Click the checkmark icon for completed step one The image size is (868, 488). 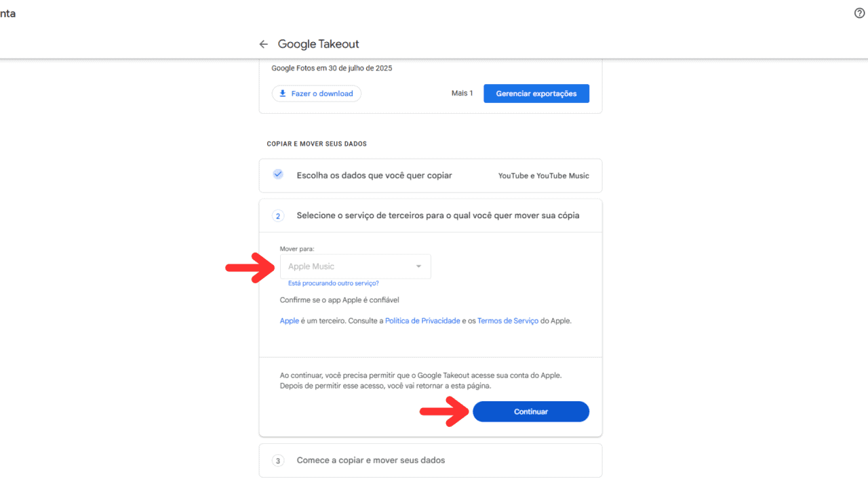coord(278,174)
